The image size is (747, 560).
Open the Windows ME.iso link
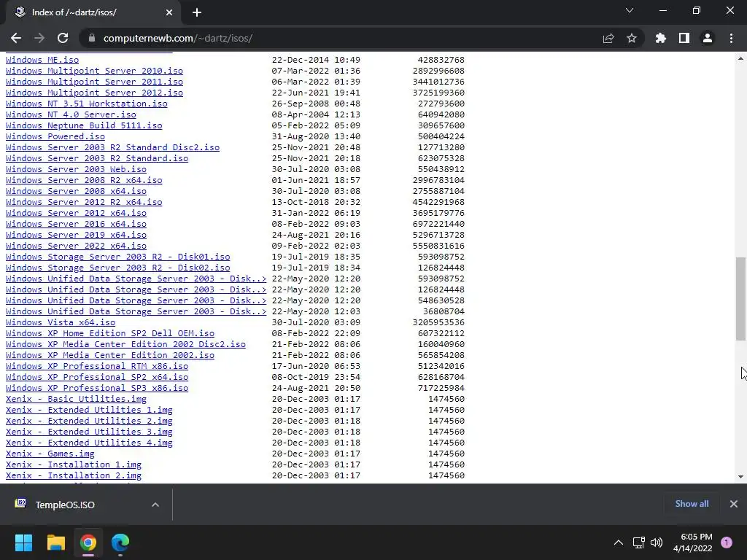(x=42, y=60)
